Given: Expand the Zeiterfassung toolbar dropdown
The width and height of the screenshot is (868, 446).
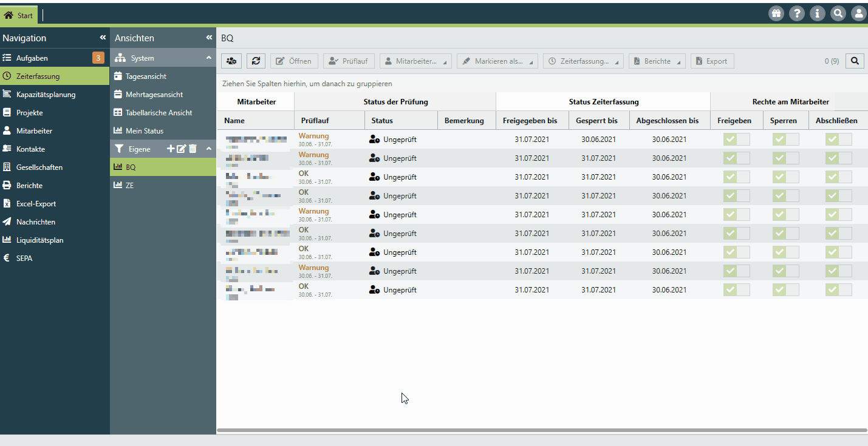Looking at the screenshot, I should tap(583, 61).
